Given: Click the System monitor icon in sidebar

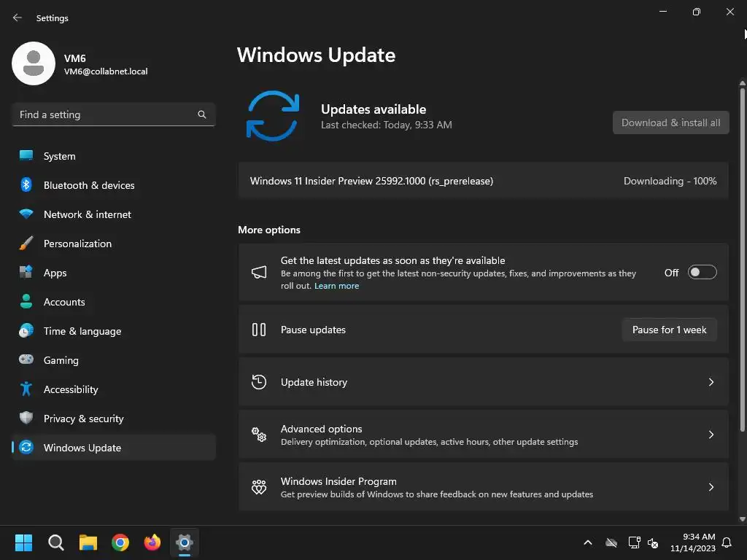Looking at the screenshot, I should click(x=26, y=155).
